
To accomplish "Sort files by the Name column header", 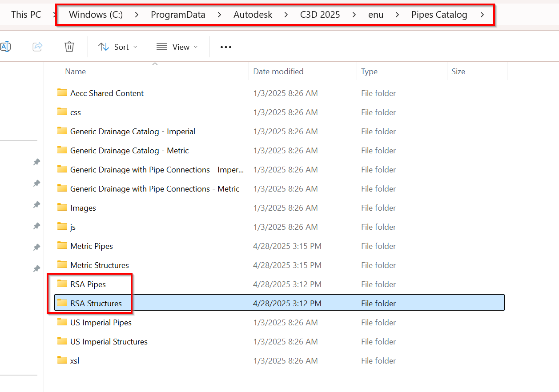I will coord(75,71).
